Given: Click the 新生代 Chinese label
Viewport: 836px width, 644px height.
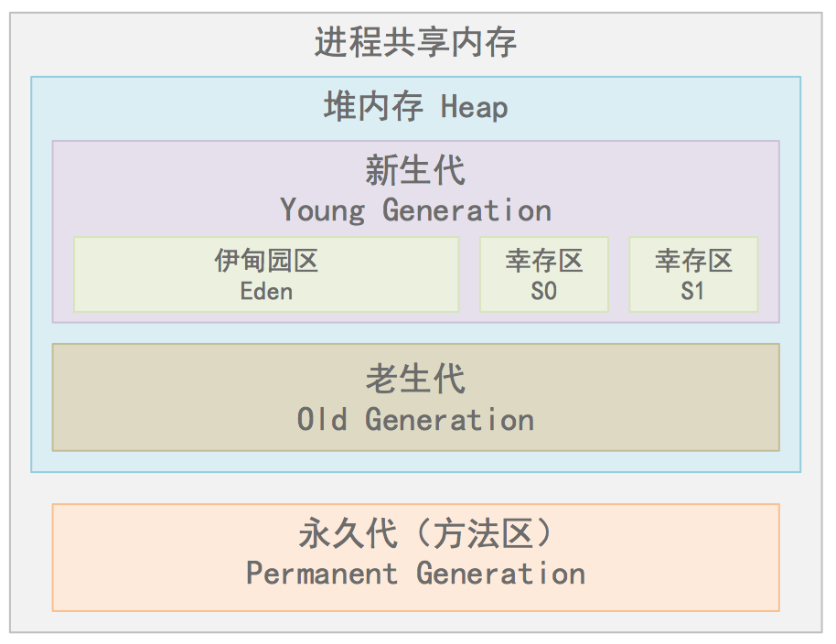Looking at the screenshot, I should tap(416, 170).
